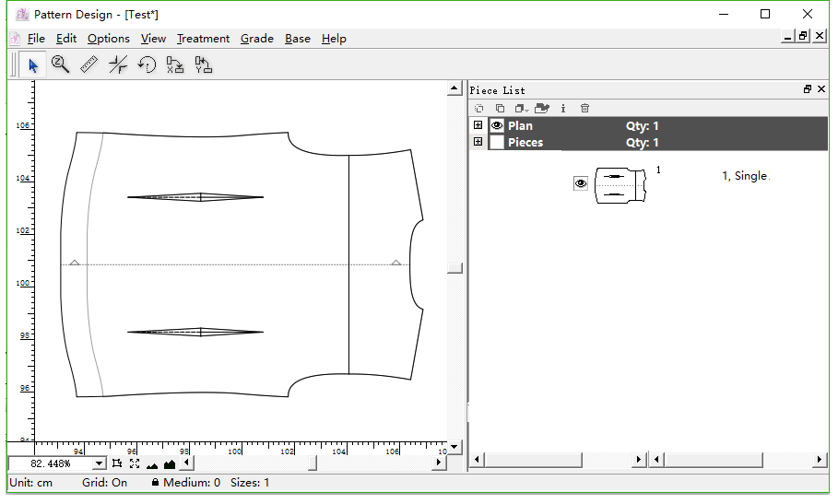Pick the ruler measure tool
Image resolution: width=838 pixels, height=504 pixels.
point(89,65)
